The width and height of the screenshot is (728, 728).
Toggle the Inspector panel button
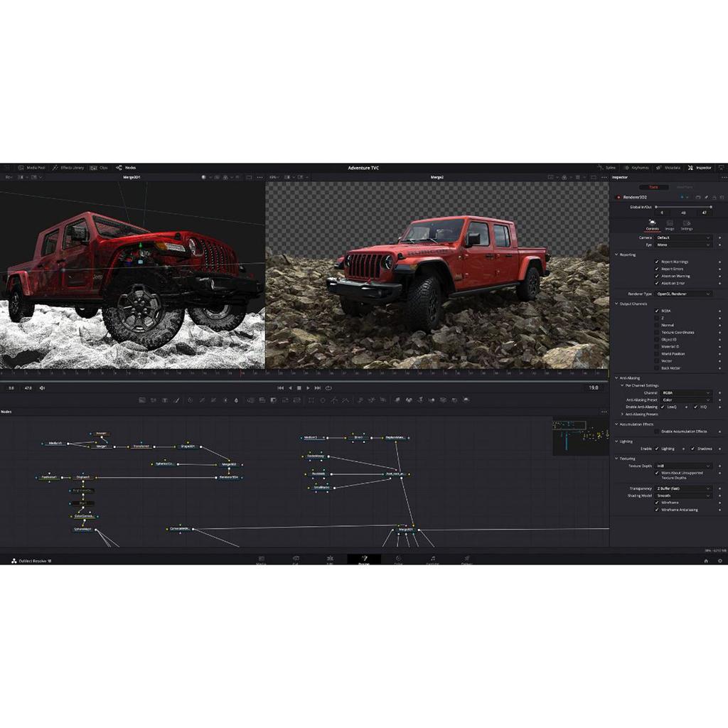pos(700,168)
